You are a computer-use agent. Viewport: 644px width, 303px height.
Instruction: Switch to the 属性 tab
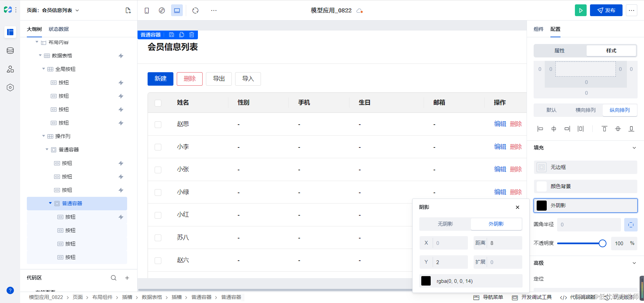[x=559, y=51]
